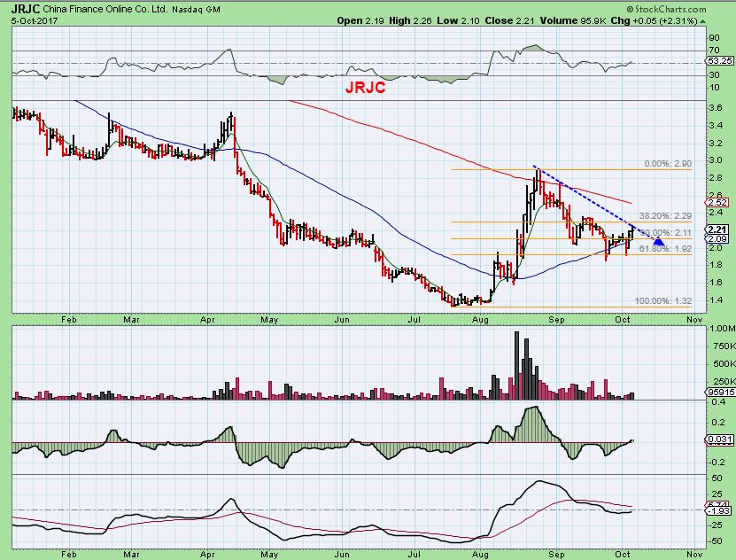Click the Fibonacci label 50.00%: 2.11
This screenshot has width=736, height=560.
[666, 233]
